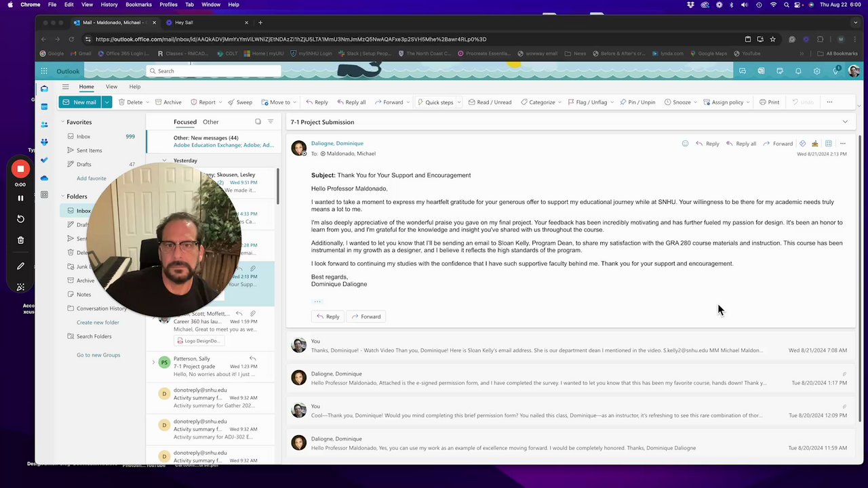The height and width of the screenshot is (488, 868).
Task: Collapse the Yesterday message group
Action: click(x=164, y=161)
